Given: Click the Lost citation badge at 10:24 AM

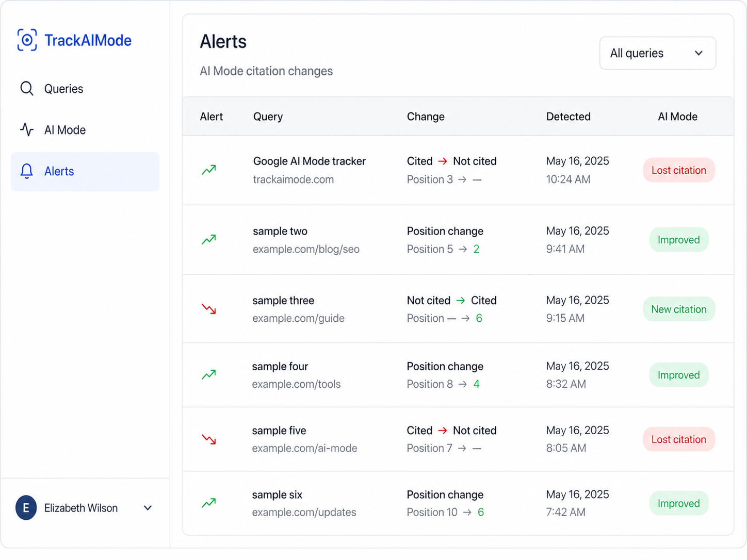Looking at the screenshot, I should pos(679,170).
